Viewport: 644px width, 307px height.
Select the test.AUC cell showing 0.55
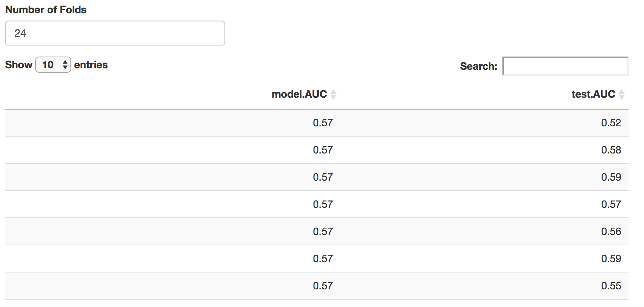pyautogui.click(x=611, y=286)
